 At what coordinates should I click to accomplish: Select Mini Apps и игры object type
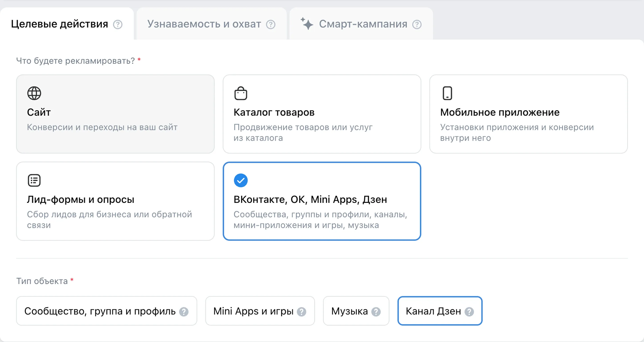point(253,311)
